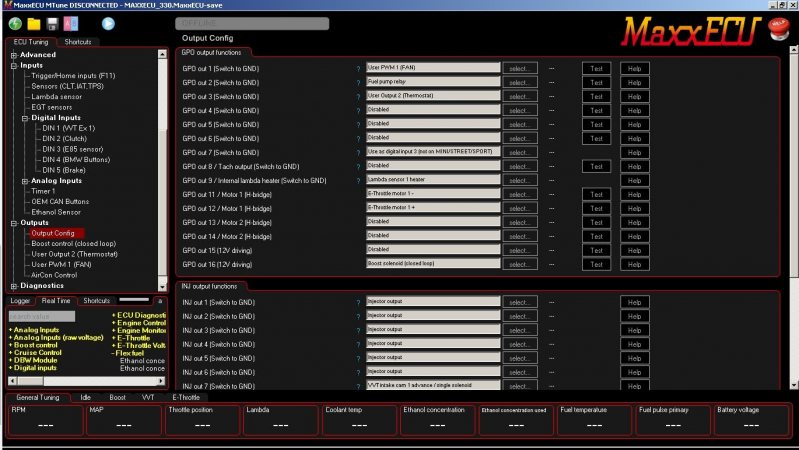Click tree scrollbar up arrow
The width and height of the screenshot is (799, 450).
click(162, 54)
